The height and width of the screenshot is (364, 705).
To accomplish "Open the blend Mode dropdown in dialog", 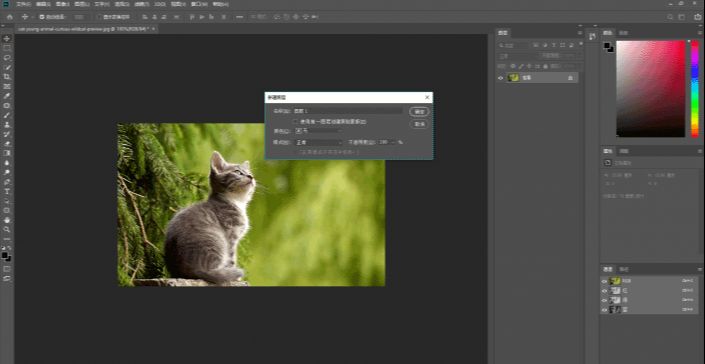I will click(318, 142).
